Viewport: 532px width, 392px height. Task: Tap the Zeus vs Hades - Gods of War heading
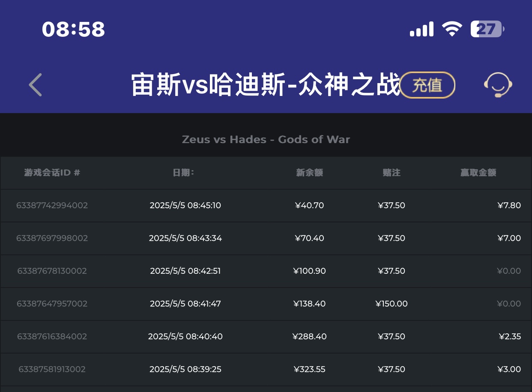(266, 139)
